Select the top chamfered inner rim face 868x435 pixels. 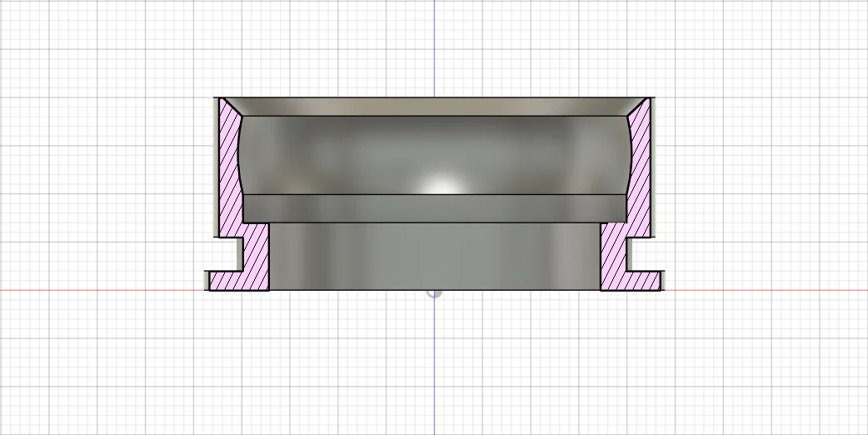pos(435,107)
